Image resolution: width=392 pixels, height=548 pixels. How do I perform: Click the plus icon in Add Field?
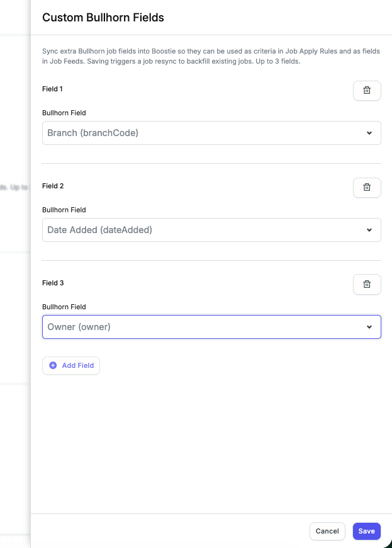53,365
